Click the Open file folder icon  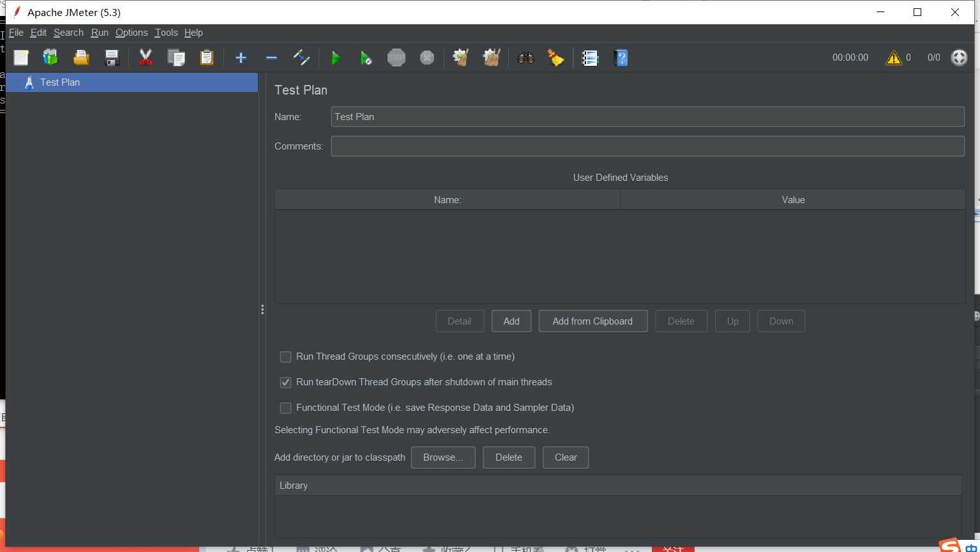pyautogui.click(x=81, y=57)
